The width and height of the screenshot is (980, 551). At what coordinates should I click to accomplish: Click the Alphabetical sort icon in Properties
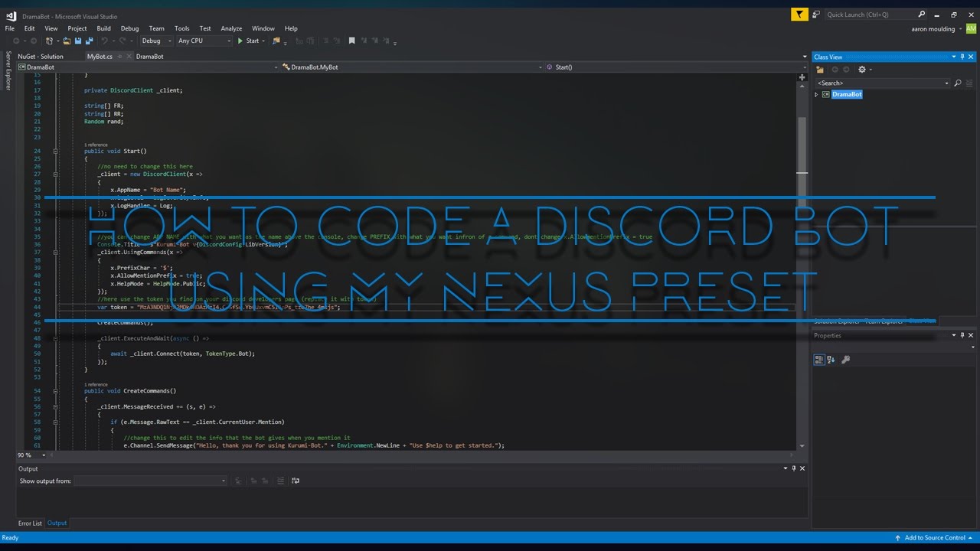click(831, 359)
